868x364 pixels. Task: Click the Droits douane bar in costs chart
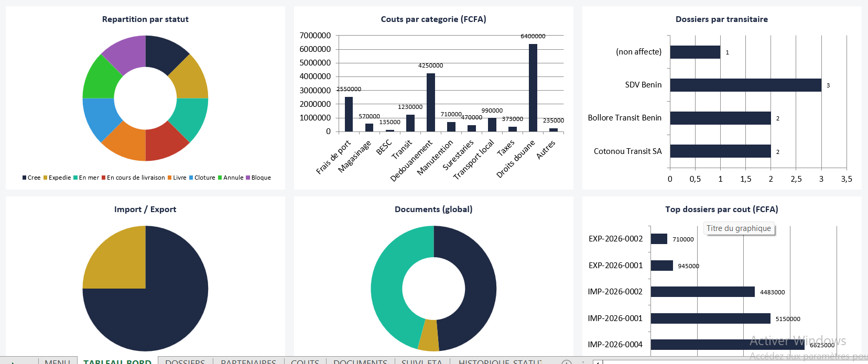coord(533,87)
